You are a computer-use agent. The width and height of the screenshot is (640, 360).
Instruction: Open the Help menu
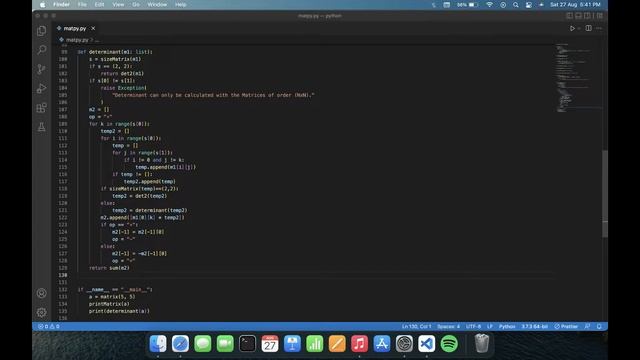coord(180,5)
